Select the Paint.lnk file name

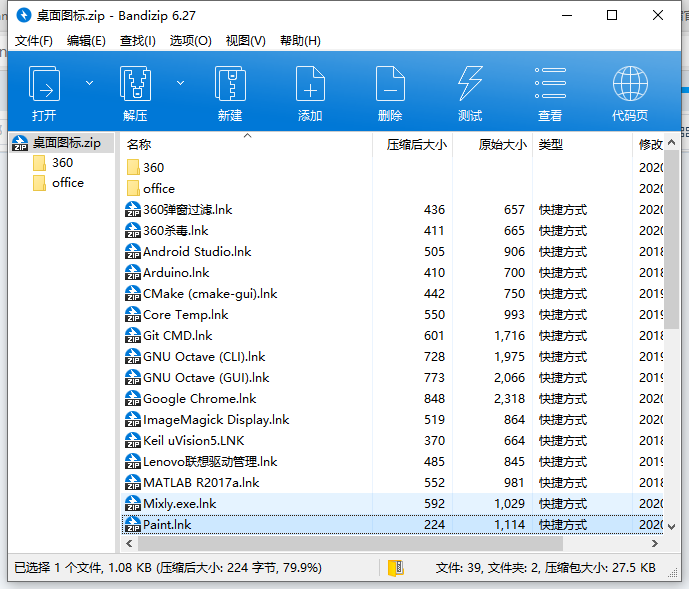[167, 525]
